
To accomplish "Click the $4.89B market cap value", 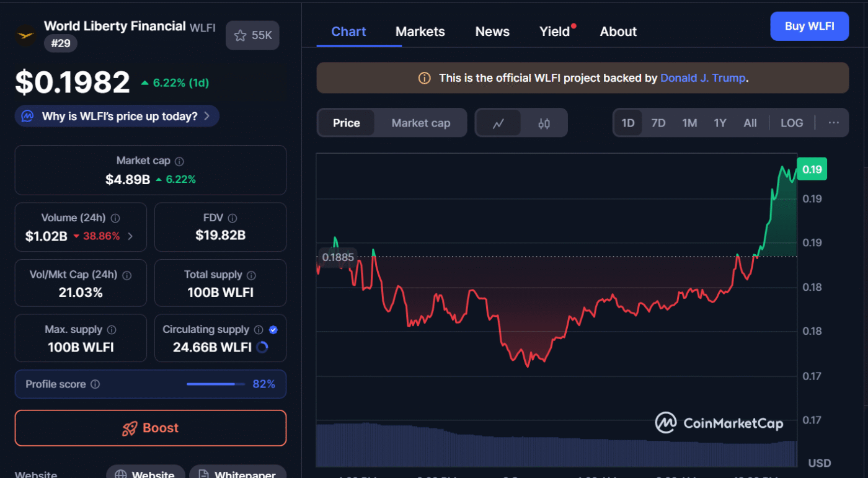I will [x=128, y=179].
